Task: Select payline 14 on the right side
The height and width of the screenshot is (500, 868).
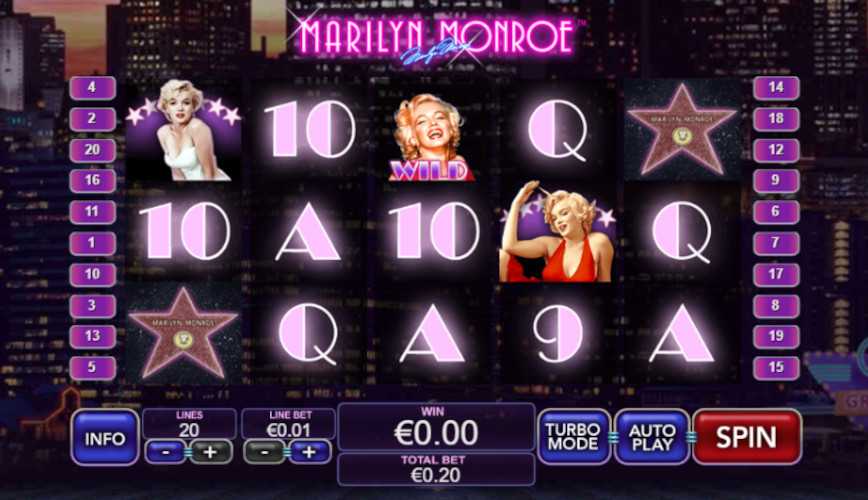Action: [776, 87]
